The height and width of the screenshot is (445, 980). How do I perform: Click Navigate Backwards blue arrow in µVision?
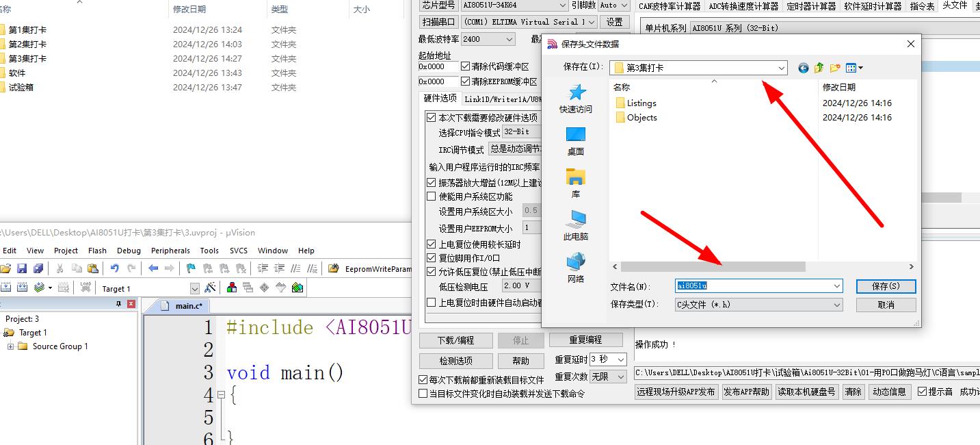coord(153,268)
